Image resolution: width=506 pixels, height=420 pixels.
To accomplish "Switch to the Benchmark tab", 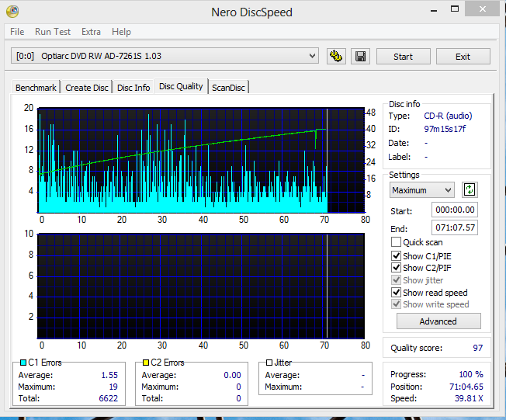I will tap(36, 88).
